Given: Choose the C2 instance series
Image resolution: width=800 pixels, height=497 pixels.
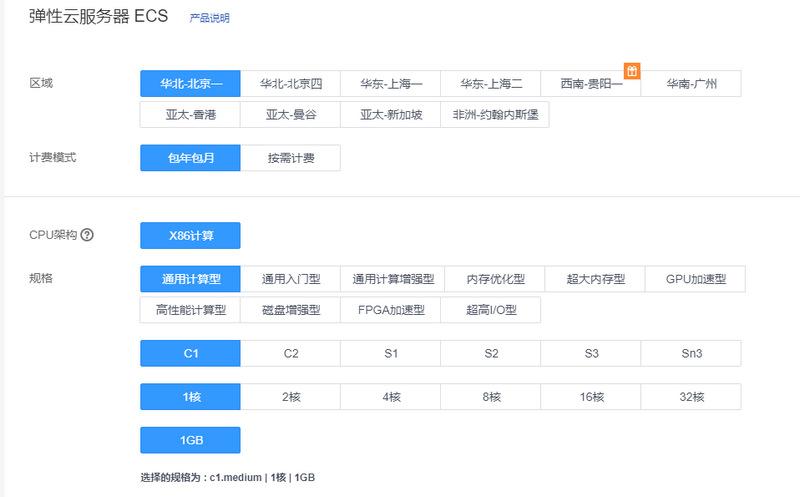Looking at the screenshot, I should (x=290, y=353).
